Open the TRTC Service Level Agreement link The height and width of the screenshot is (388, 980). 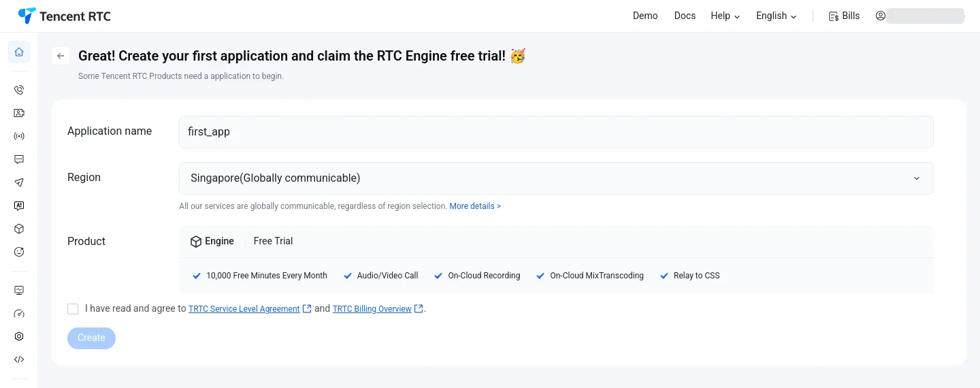tap(244, 309)
